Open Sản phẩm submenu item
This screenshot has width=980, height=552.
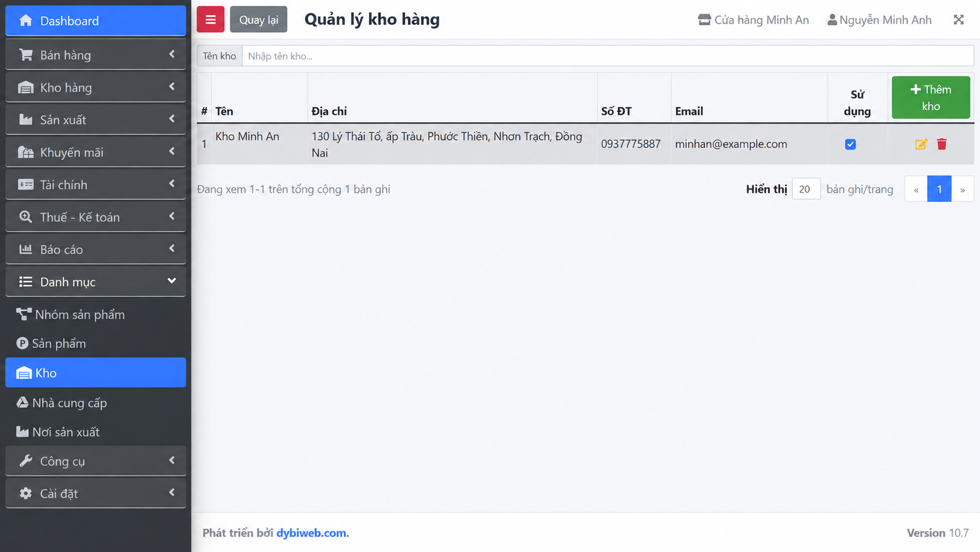point(96,344)
